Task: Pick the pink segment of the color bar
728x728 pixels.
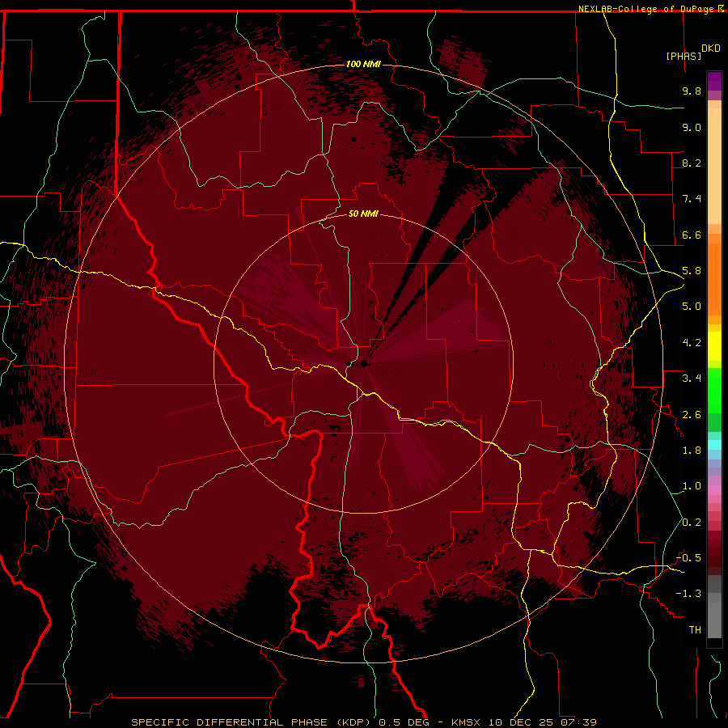Action: point(714,490)
